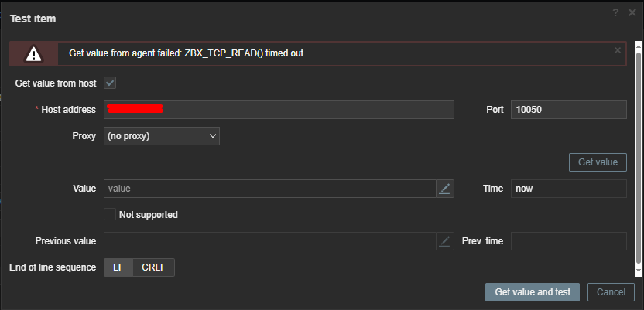Click the dialog's vertical scrollbar

(638, 155)
